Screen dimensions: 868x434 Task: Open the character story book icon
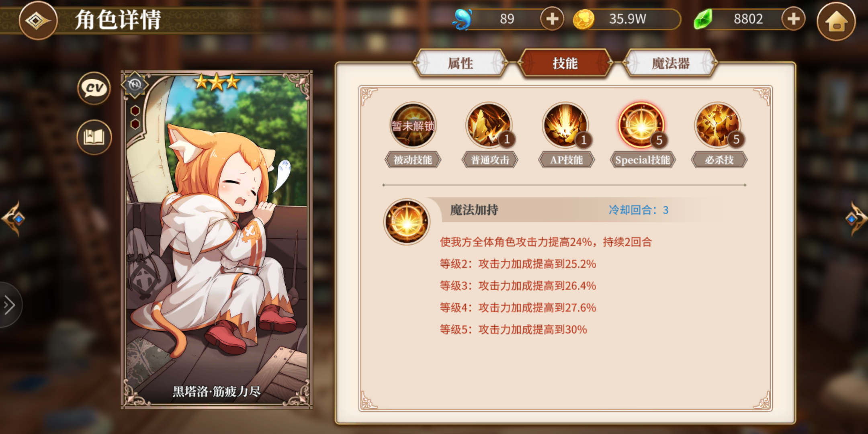94,137
